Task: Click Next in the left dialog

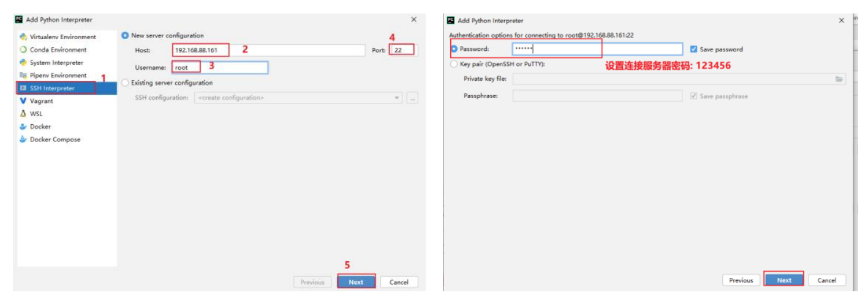Action: point(356,282)
